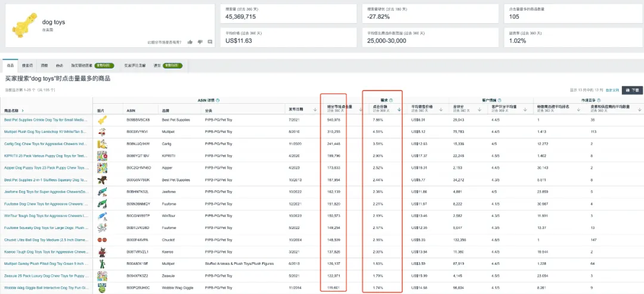Click Multipet Gumby green figure thumbnail
This screenshot has height=294, width=644.
point(102,263)
